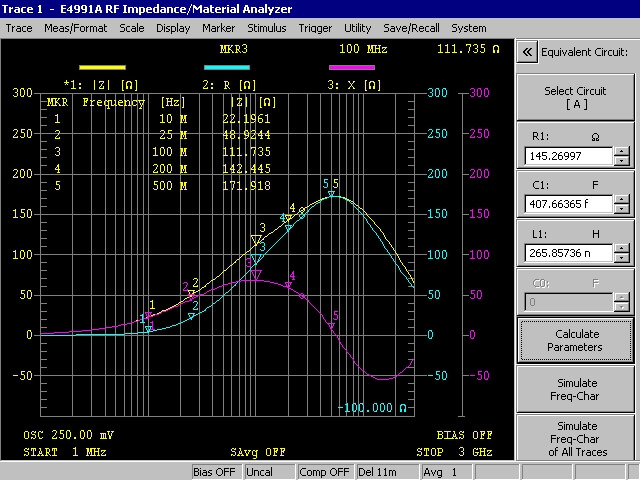Click the START 1 MHz readout
The width and height of the screenshot is (640, 480).
(x=65, y=452)
